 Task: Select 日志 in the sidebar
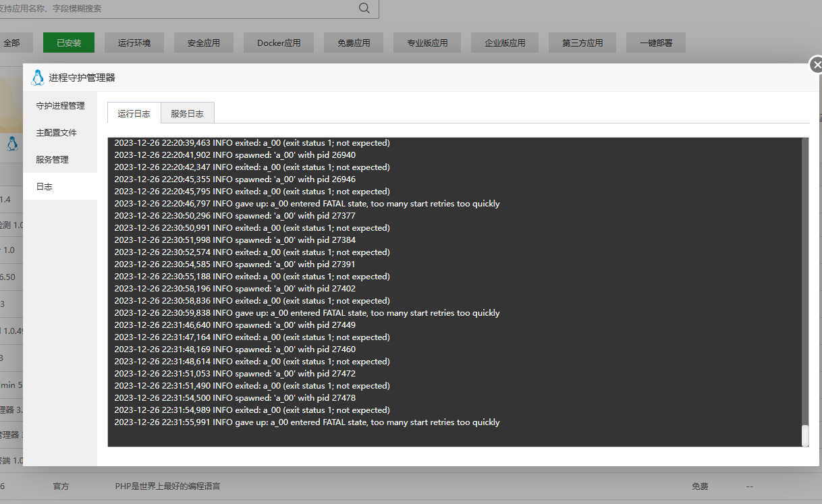pos(60,186)
